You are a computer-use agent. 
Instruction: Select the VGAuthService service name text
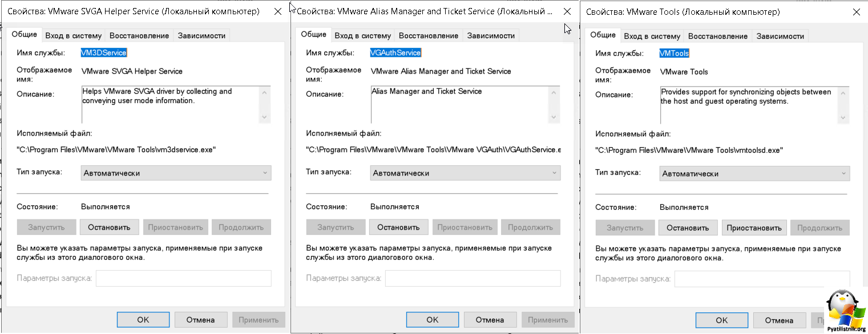pyautogui.click(x=395, y=52)
